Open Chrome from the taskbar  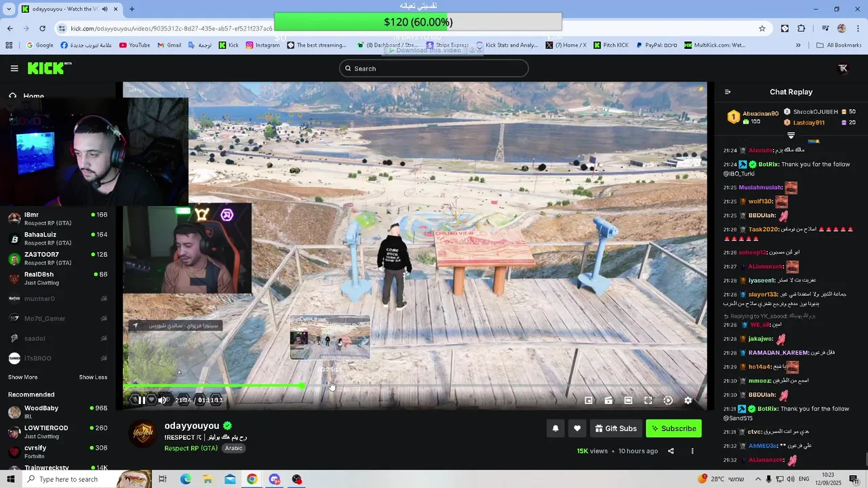coord(252,479)
